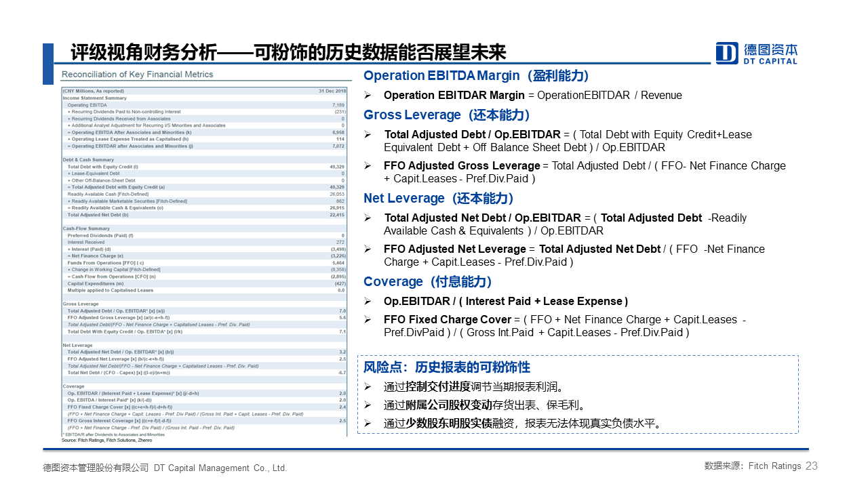
Task: Click the 'Coverage' table section label
Action: click(x=73, y=386)
